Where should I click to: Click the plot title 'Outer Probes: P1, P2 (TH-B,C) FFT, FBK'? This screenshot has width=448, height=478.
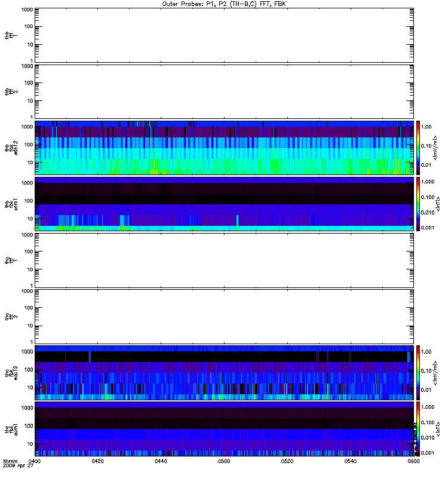224,4
